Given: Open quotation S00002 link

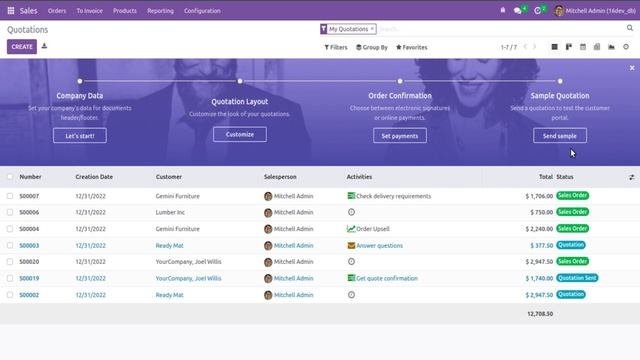Looking at the screenshot, I should pyautogui.click(x=29, y=295).
